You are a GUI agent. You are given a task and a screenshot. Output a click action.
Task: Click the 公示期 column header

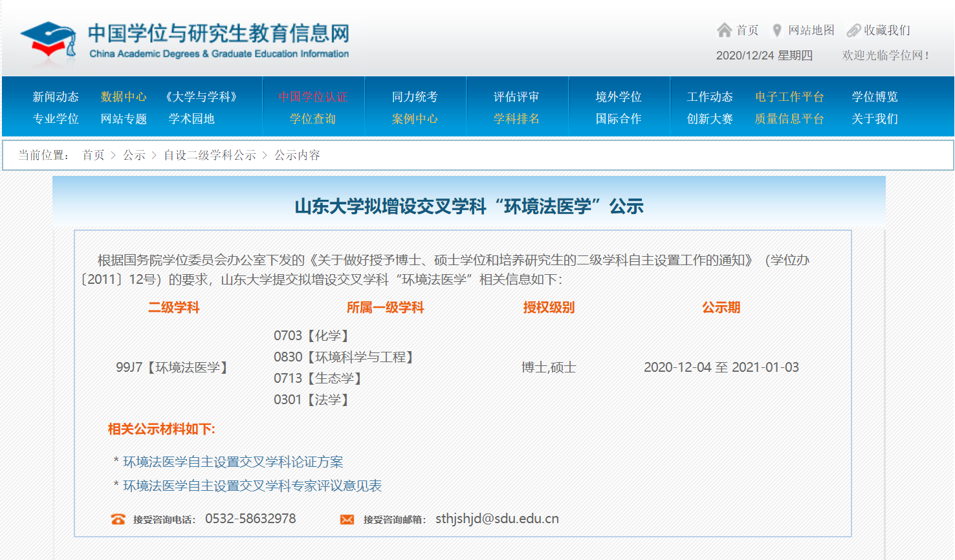pyautogui.click(x=721, y=308)
